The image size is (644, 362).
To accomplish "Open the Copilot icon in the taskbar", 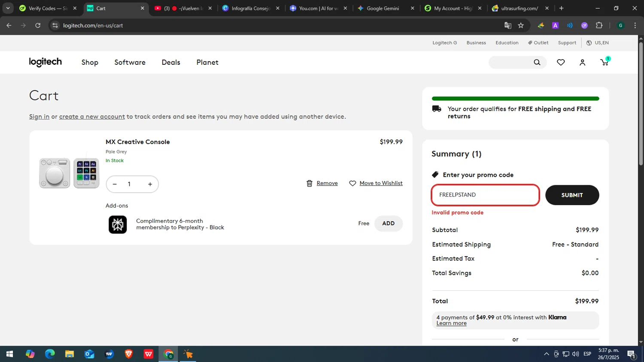I will (x=30, y=354).
